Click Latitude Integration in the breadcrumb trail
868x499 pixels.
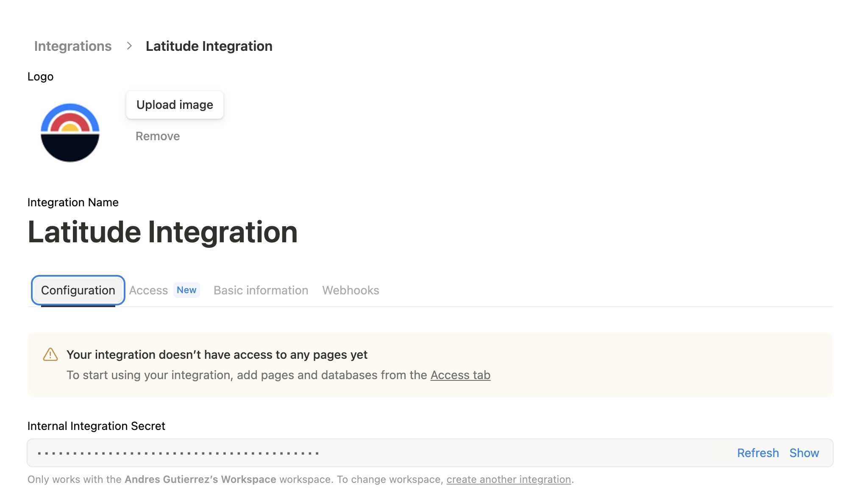click(x=209, y=46)
